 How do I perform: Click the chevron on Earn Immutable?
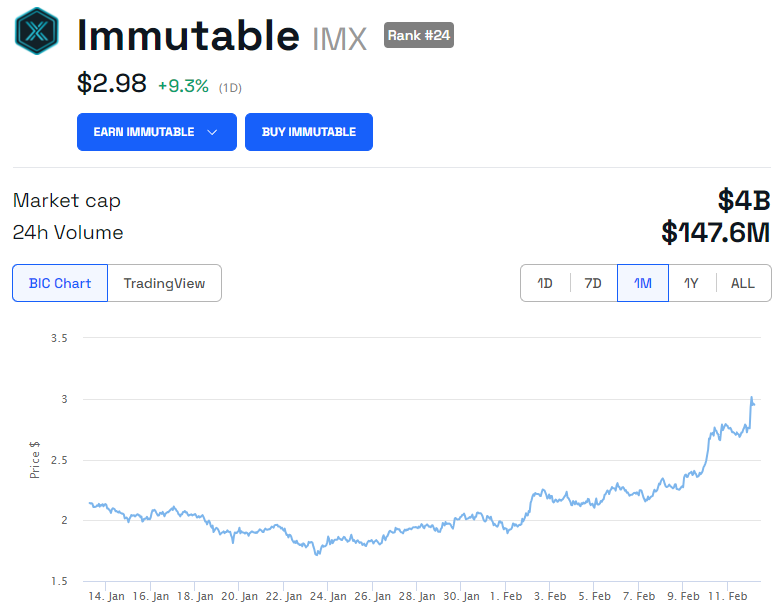(x=212, y=132)
